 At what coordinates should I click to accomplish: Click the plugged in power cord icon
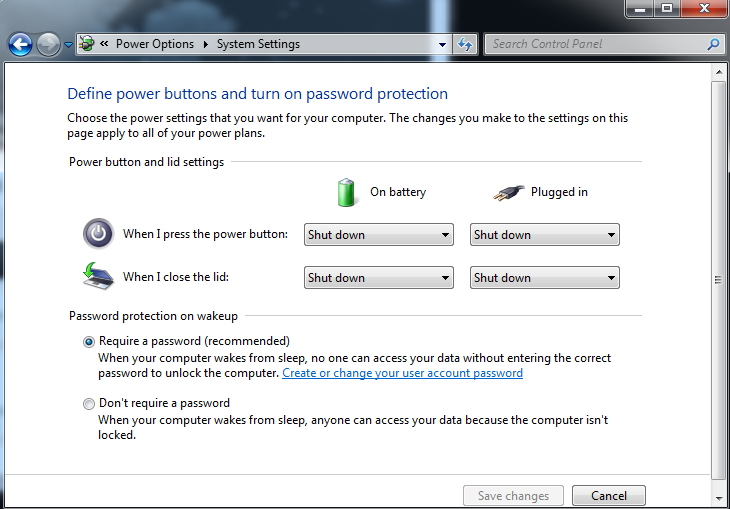[508, 192]
